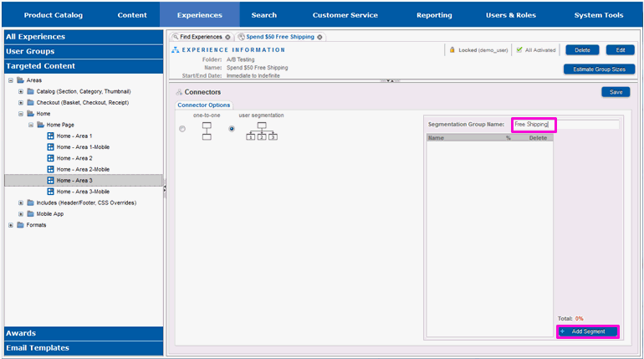644x359 pixels.
Task: Open the Targeted Content panel
Action: [84, 66]
